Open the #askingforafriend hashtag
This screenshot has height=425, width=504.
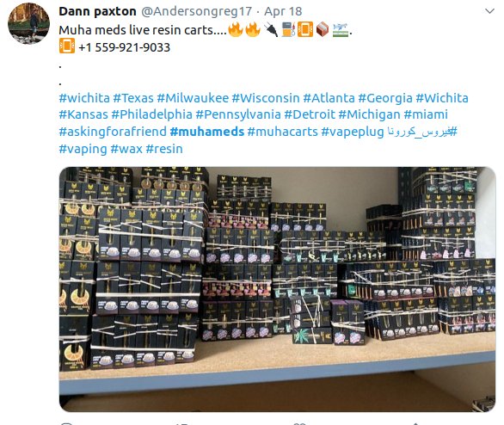pyautogui.click(x=113, y=132)
